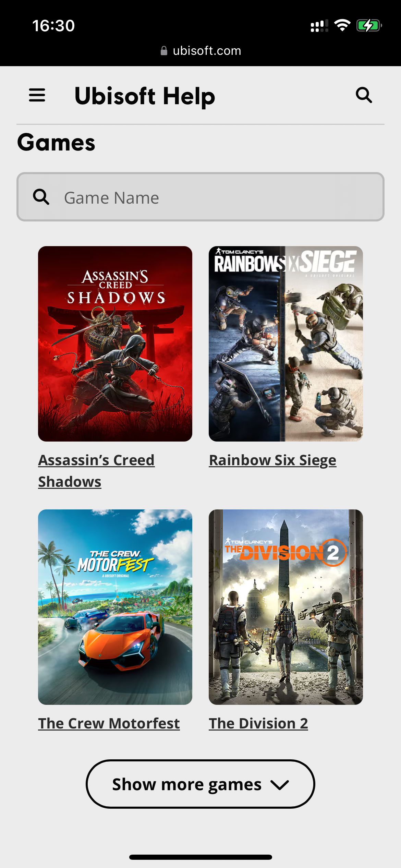
Task: Click the chevron beside Show more games
Action: (x=280, y=785)
